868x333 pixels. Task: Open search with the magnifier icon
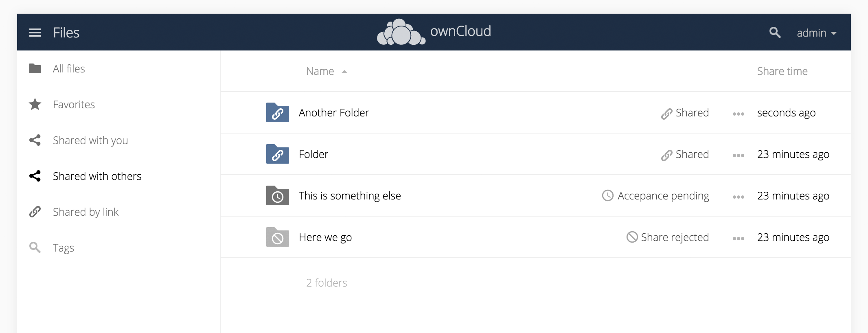(x=775, y=33)
